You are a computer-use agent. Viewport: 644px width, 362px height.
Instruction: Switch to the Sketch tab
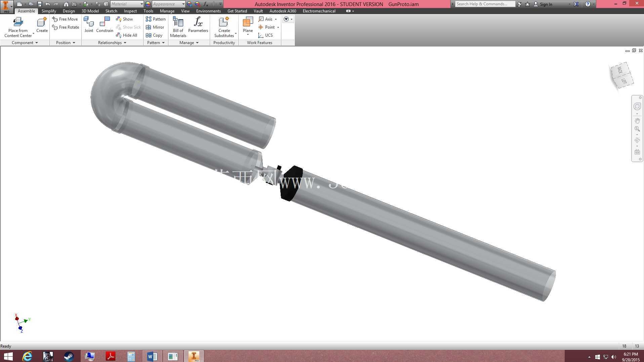111,11
